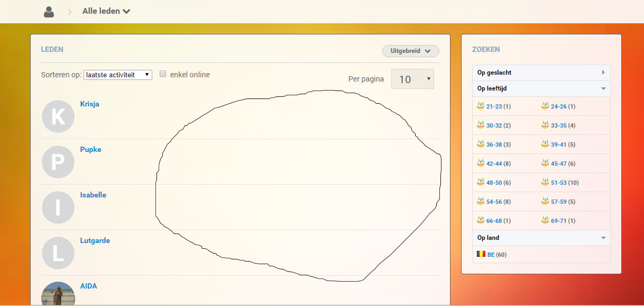644x306 pixels.
Task: Filter members by age 21-23
Action: pos(494,106)
